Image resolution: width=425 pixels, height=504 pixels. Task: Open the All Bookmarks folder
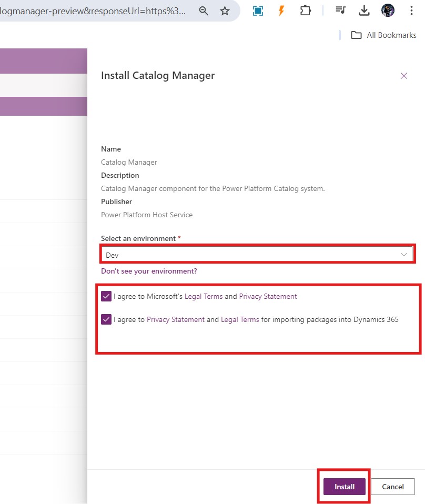coord(384,35)
